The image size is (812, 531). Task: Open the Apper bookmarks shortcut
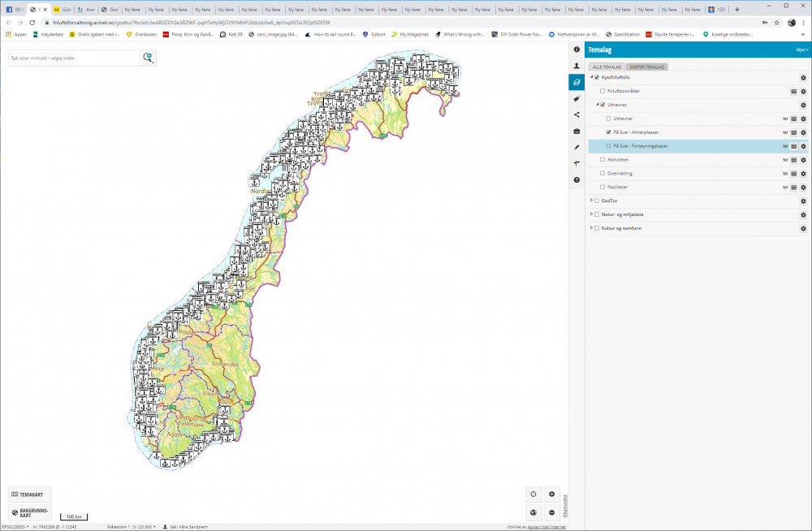pyautogui.click(x=15, y=34)
